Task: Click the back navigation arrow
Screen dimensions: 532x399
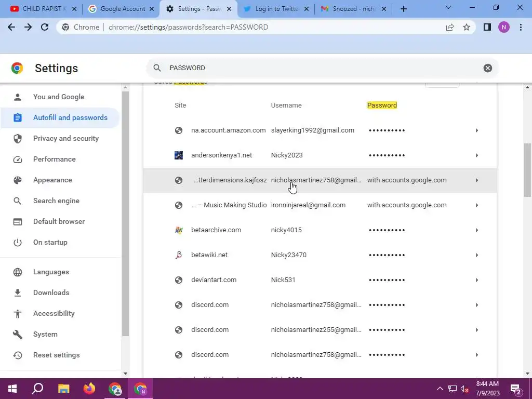Action: point(11,27)
